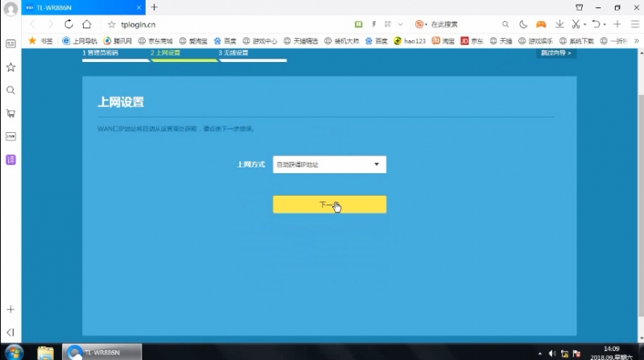Open the 爱淘宝 bookmark
The image size is (644, 360).
point(193,41)
